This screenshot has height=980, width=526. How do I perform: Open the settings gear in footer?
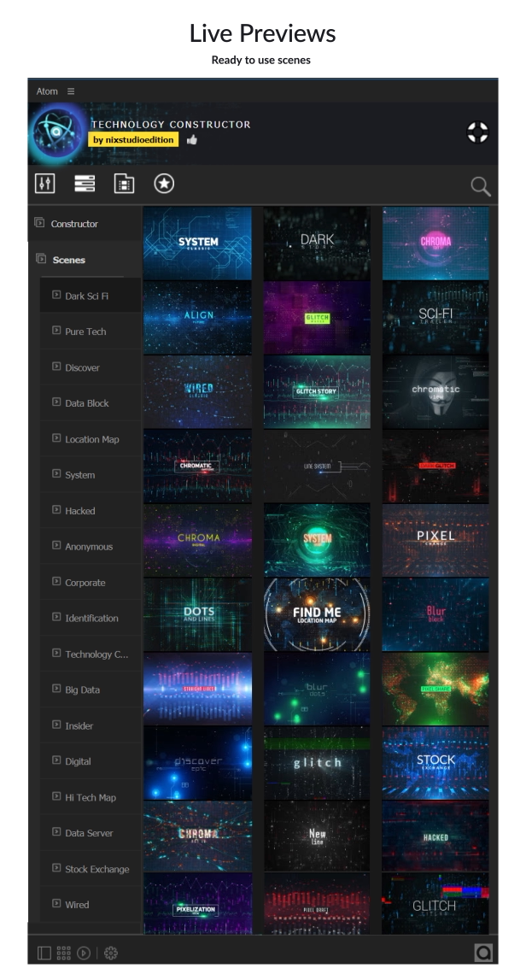tap(111, 953)
